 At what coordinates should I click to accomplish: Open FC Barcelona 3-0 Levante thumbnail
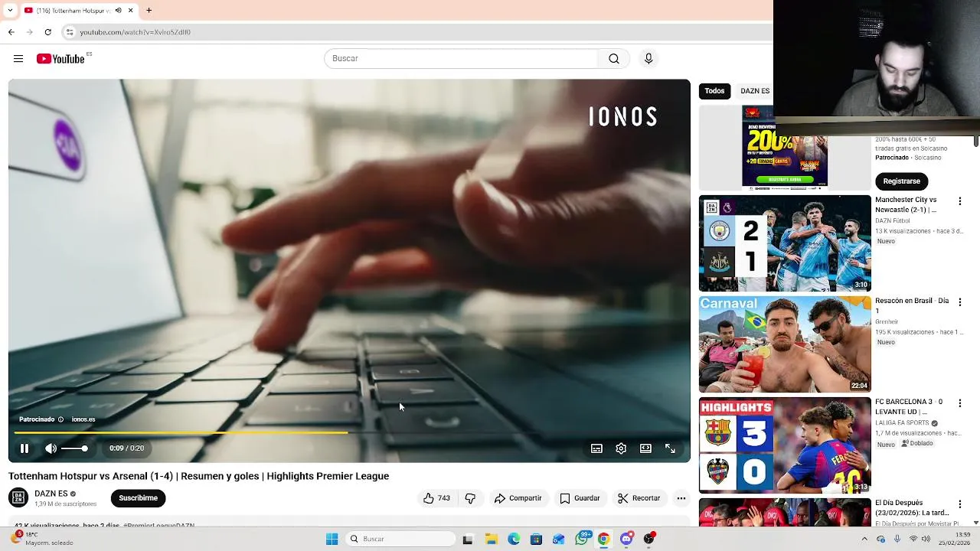[785, 445]
